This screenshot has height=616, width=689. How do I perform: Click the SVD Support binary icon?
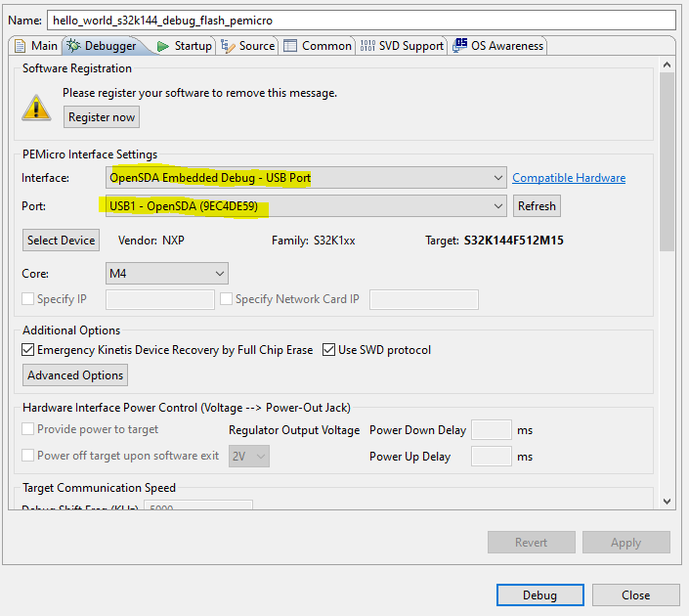point(367,46)
